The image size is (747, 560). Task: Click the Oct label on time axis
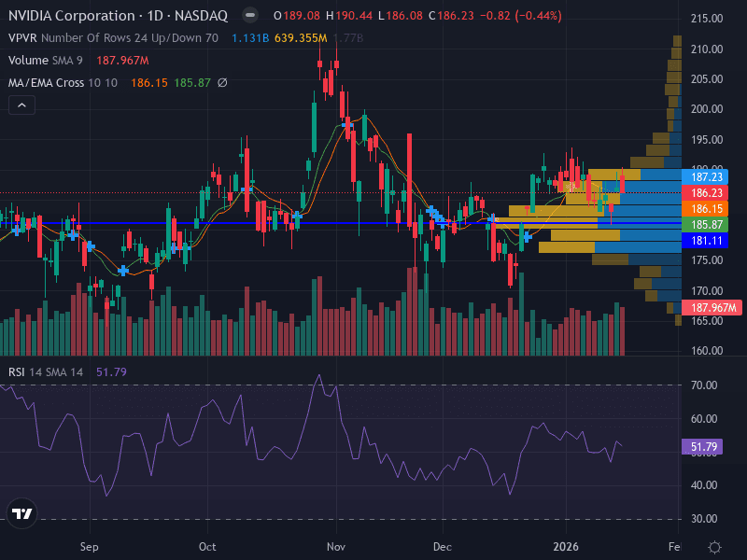tap(207, 547)
